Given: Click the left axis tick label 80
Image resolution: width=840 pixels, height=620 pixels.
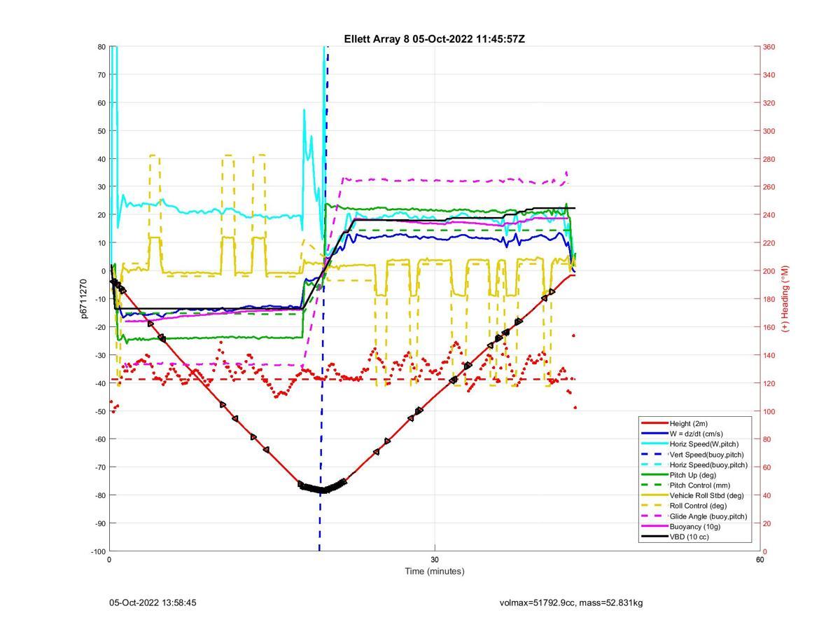Looking at the screenshot, I should click(101, 47).
